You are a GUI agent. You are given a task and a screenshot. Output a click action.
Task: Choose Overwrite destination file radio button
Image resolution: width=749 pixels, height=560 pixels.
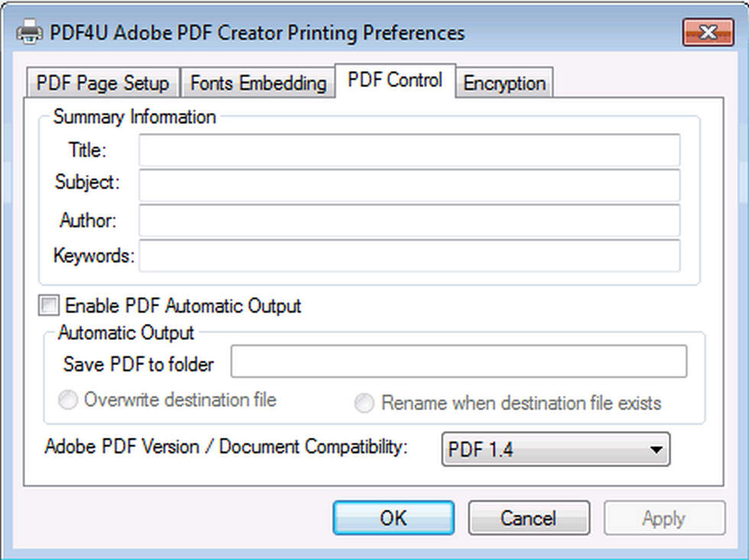pos(68,400)
